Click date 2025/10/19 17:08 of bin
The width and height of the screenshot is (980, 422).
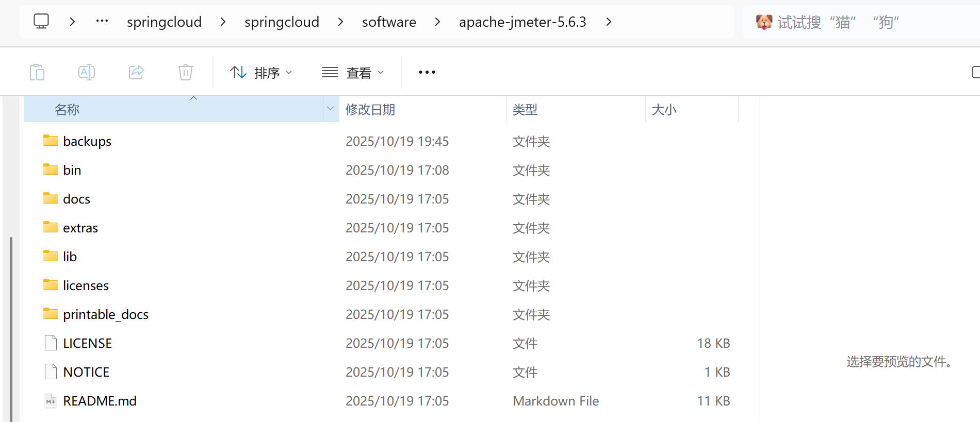click(x=397, y=170)
